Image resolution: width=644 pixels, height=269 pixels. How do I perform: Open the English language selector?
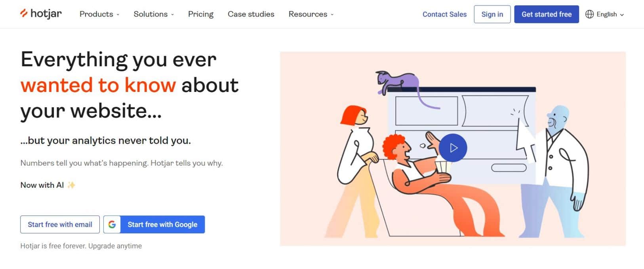[605, 14]
